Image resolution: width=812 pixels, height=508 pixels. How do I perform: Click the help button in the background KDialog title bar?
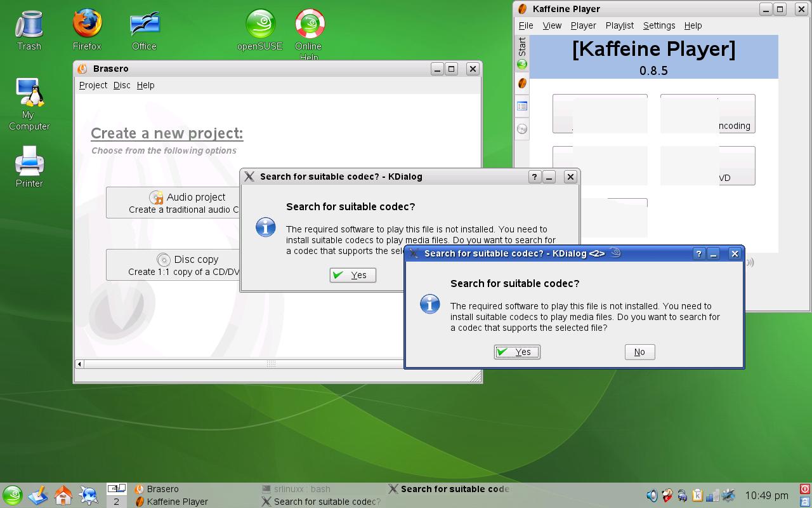(x=534, y=177)
